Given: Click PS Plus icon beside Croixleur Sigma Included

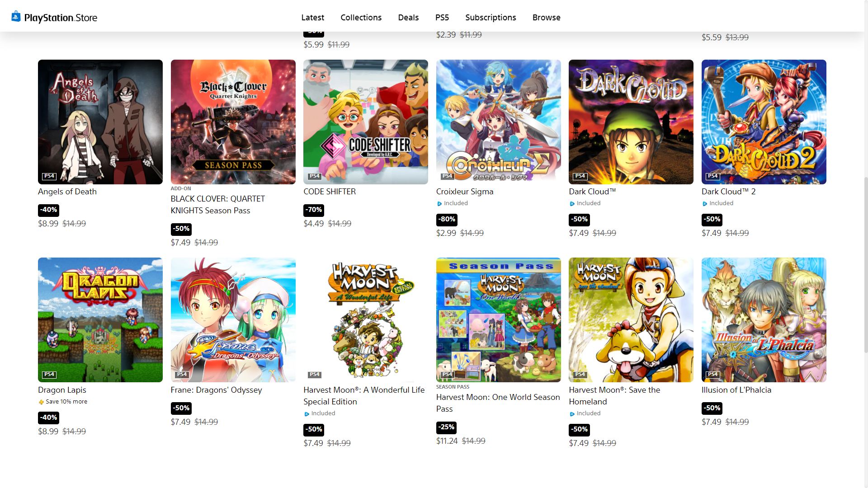Looking at the screenshot, I should (439, 204).
